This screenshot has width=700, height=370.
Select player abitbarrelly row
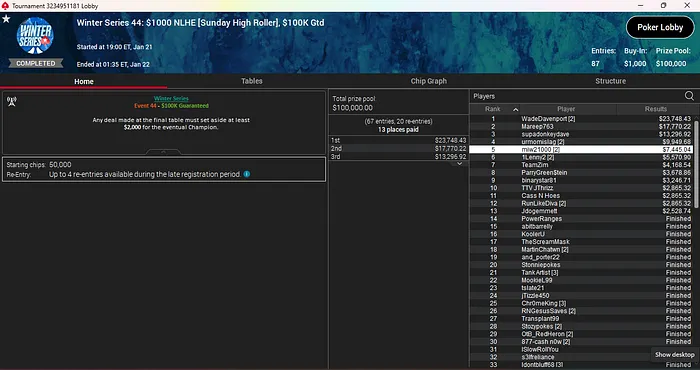pyautogui.click(x=581, y=226)
